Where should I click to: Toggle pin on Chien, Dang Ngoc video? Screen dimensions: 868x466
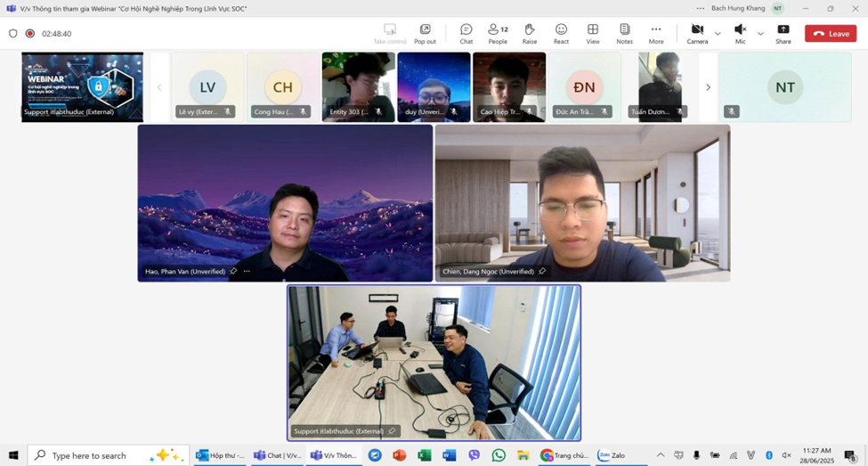pos(542,272)
